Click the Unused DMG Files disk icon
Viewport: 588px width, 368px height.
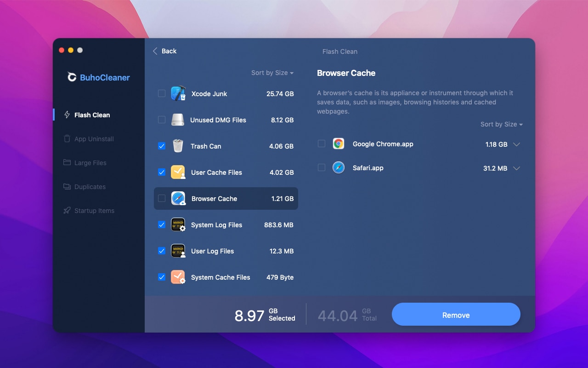click(178, 120)
